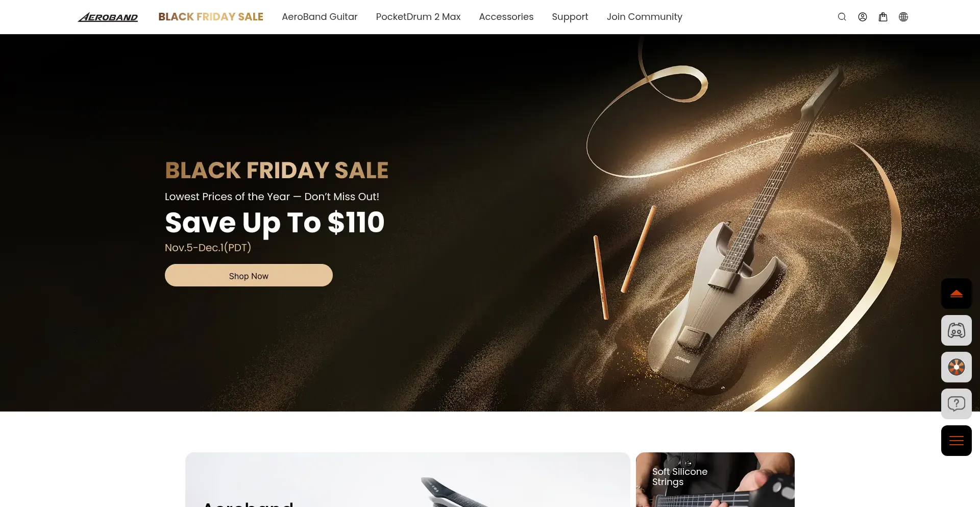
Task: Open the search icon in header
Action: point(842,17)
